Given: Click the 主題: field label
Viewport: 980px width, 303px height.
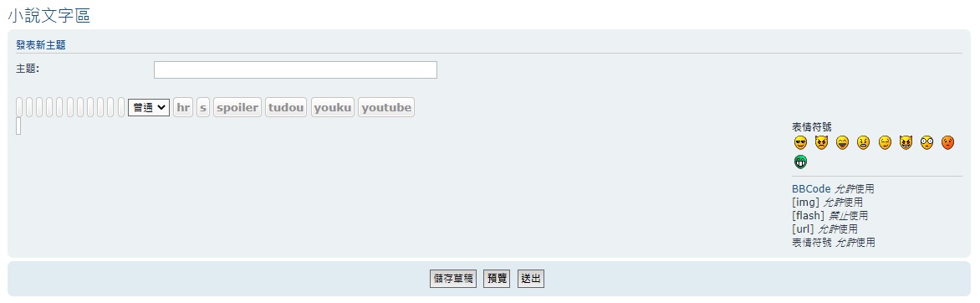Looking at the screenshot, I should tap(28, 69).
